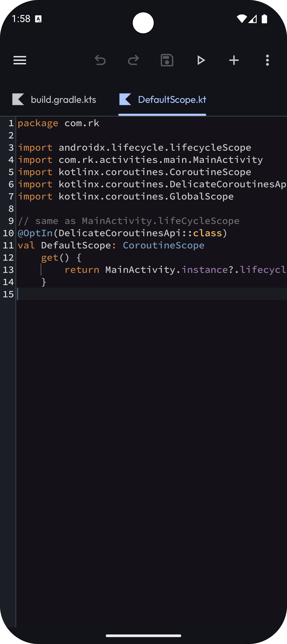The width and height of the screenshot is (287, 644).
Task: Click line number 10 in the gutter
Action: pos(8,233)
